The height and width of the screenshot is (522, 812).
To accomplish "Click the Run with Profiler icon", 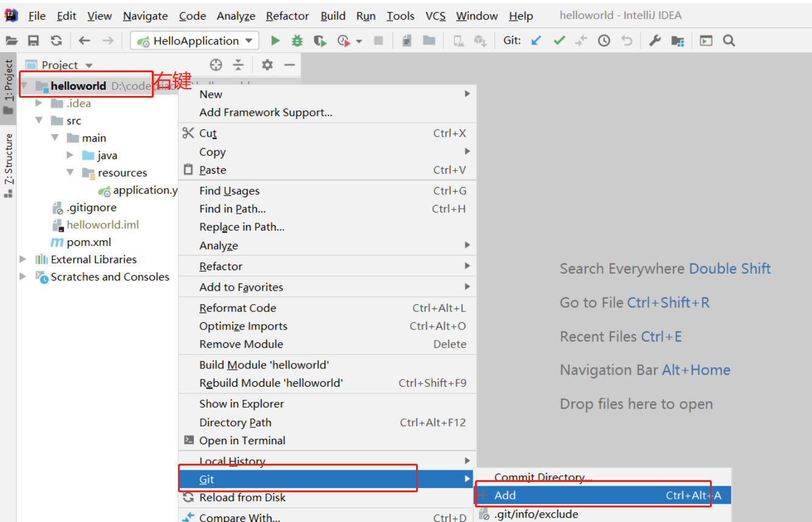I will pyautogui.click(x=344, y=41).
